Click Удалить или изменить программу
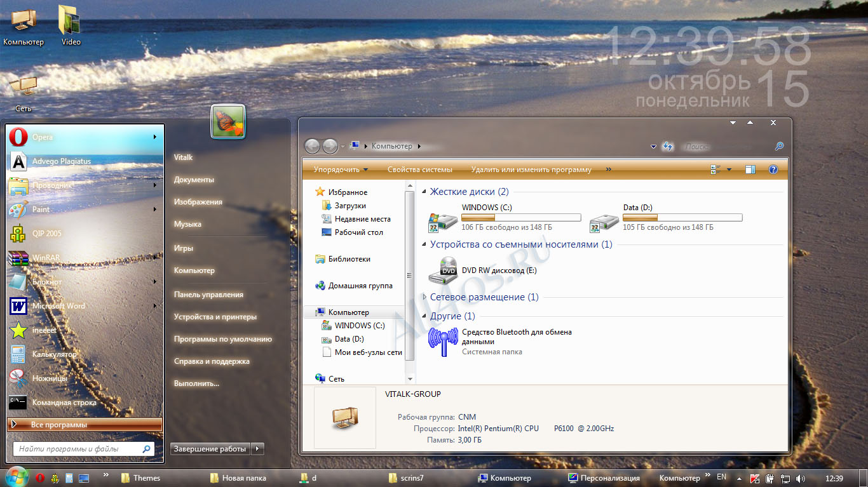This screenshot has height=487, width=868. coord(531,170)
